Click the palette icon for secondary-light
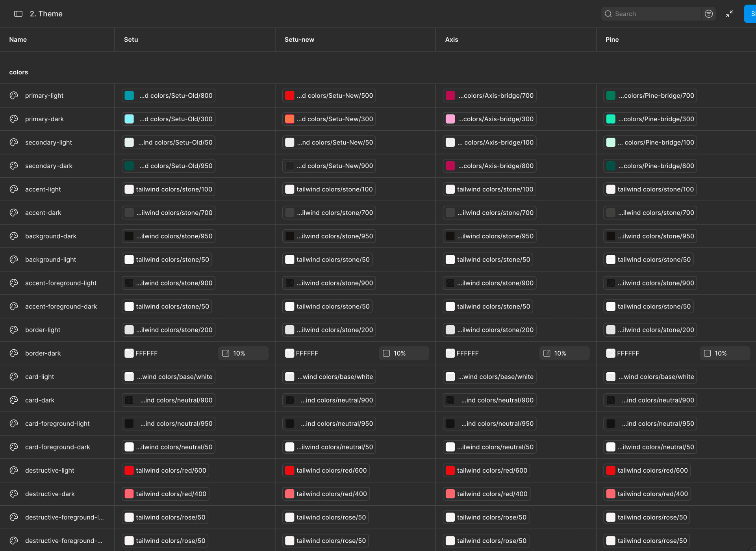The image size is (756, 551). pyautogui.click(x=14, y=142)
